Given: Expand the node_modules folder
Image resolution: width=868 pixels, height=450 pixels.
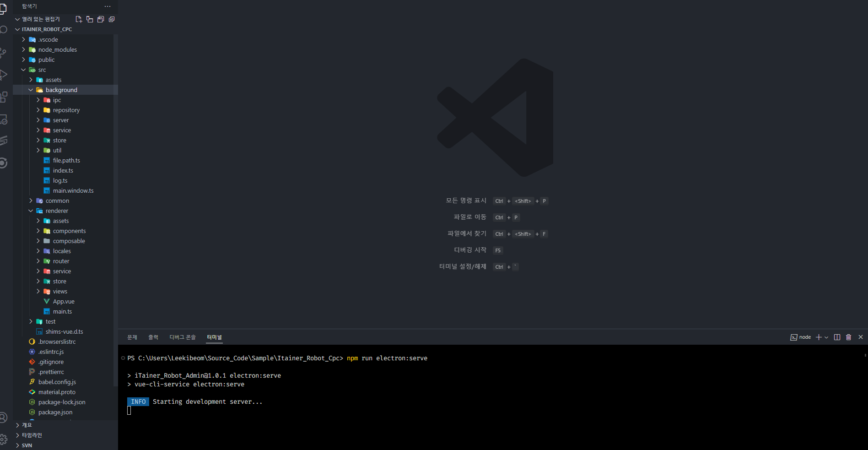Looking at the screenshot, I should click(x=57, y=50).
